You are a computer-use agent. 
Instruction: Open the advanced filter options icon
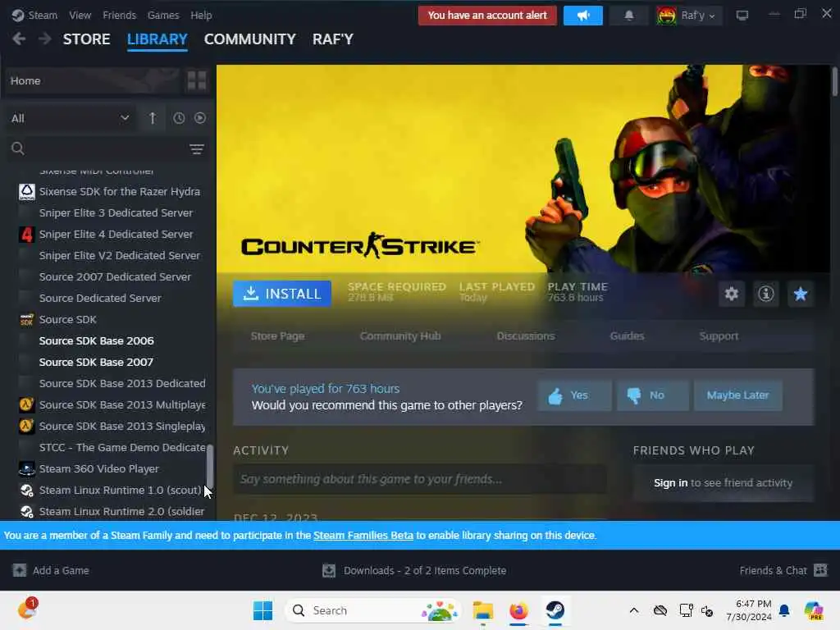pyautogui.click(x=197, y=149)
